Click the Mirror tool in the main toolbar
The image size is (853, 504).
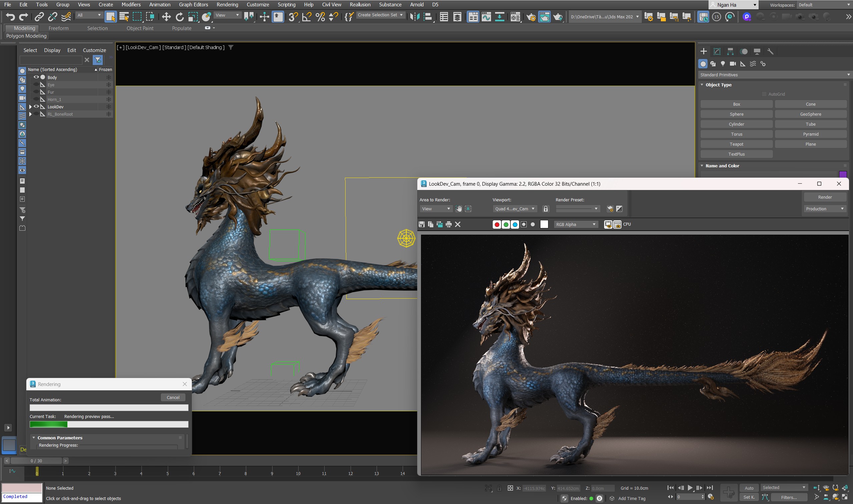point(415,17)
